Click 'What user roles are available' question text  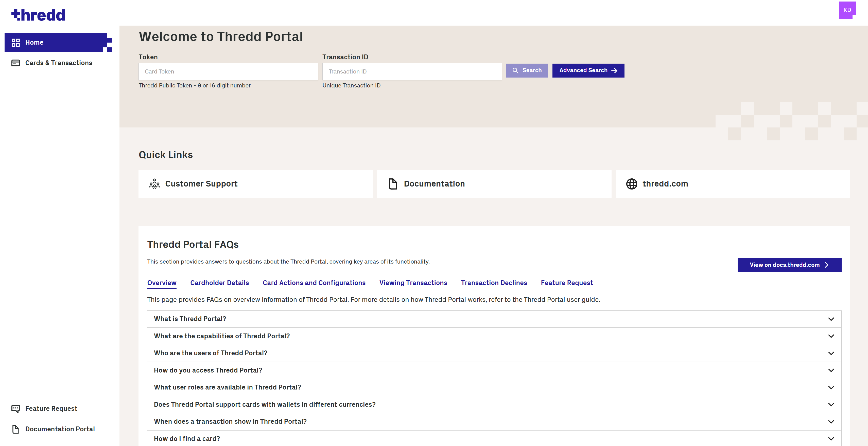point(228,387)
